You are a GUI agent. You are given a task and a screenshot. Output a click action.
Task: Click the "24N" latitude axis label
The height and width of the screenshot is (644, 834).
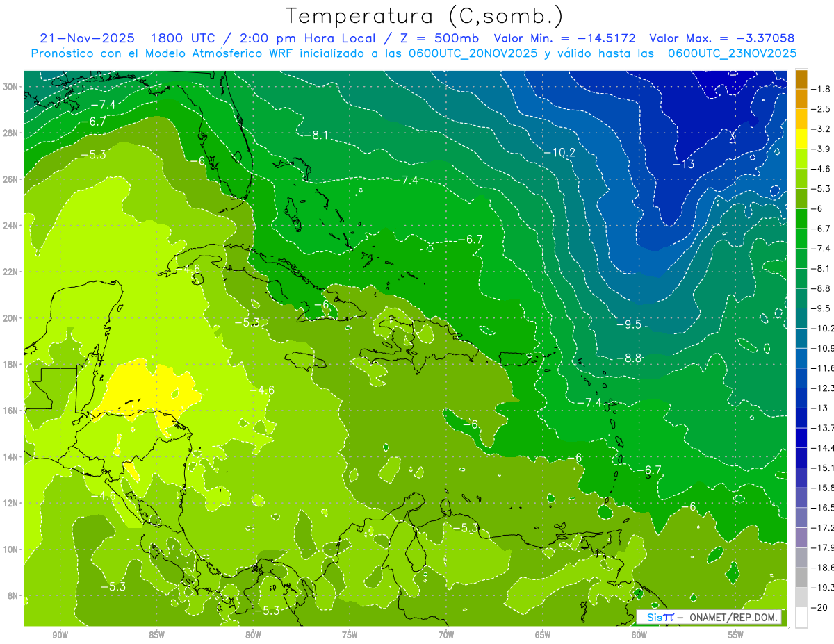point(12,225)
